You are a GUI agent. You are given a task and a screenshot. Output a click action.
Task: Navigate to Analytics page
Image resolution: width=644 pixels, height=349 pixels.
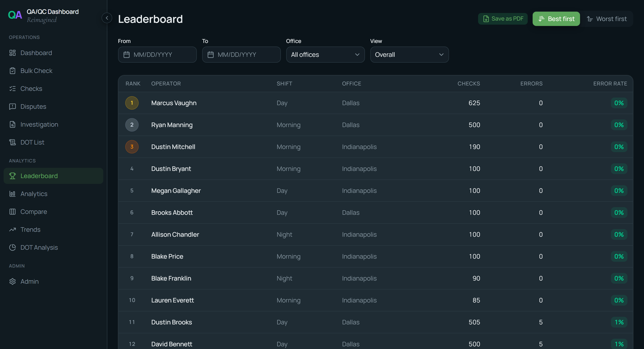tap(53, 194)
